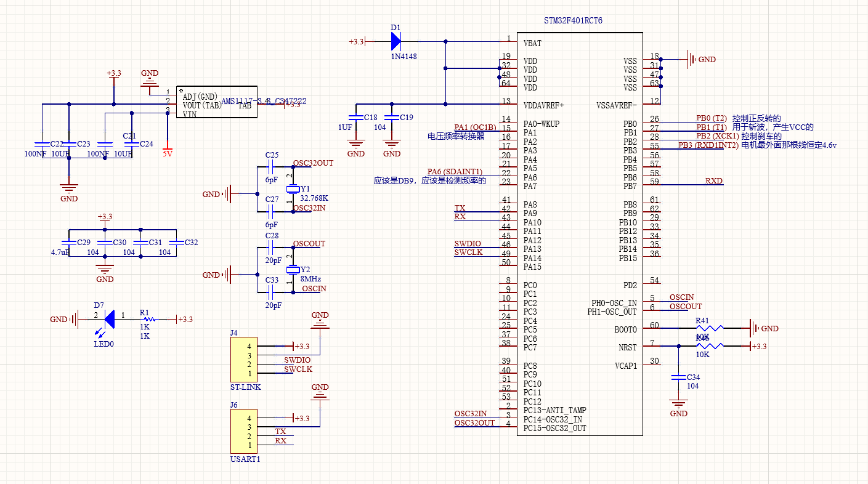Select GND symbol below capacitor C34

[678, 406]
